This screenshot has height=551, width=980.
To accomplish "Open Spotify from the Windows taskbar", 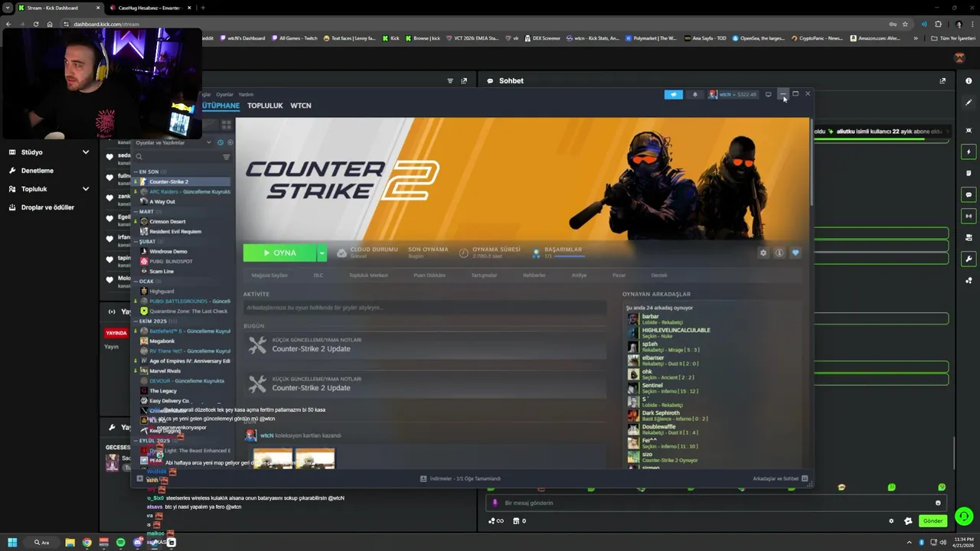I will coord(120,543).
